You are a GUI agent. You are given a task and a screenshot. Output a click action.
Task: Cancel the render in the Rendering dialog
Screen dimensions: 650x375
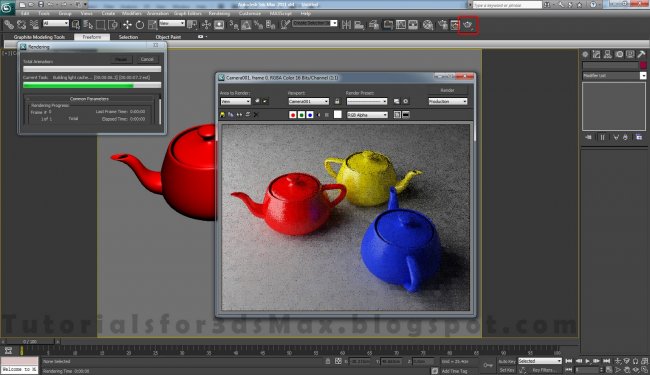(147, 60)
